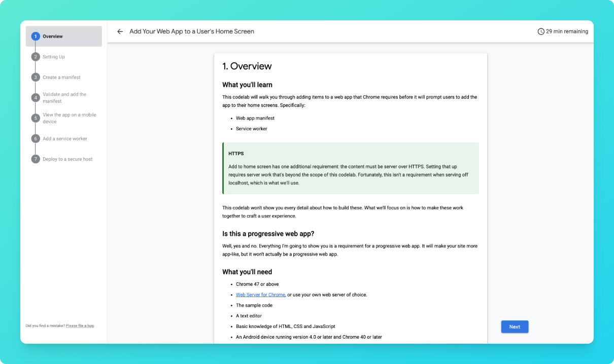Jump to Validate and add the manifest
This screenshot has width=614, height=364.
pyautogui.click(x=64, y=98)
